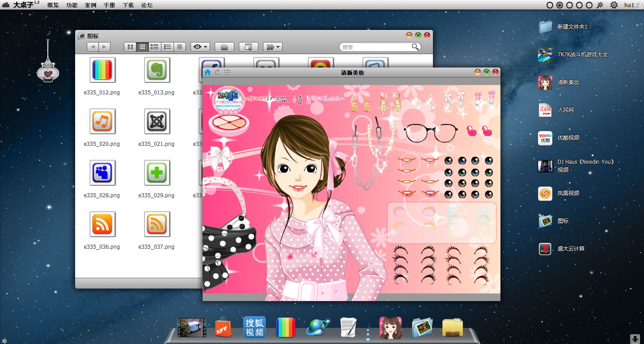The height and width of the screenshot is (344, 644).
Task: Select the e335_028.png MySpace icon thumbnail
Action: [x=102, y=173]
